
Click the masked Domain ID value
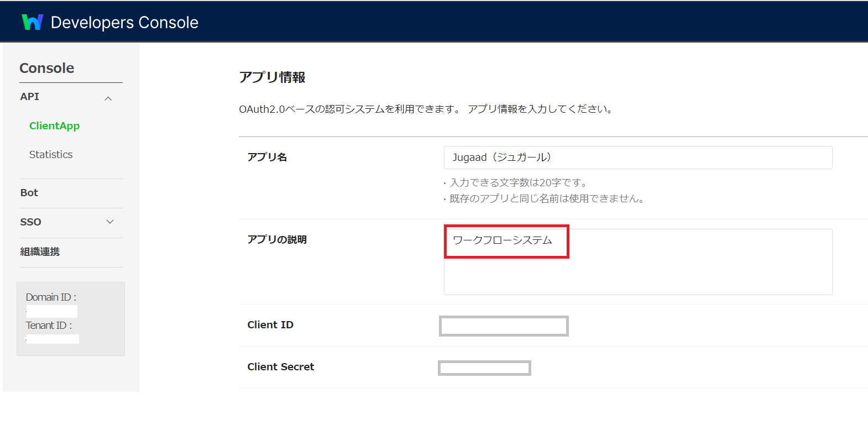coord(52,312)
